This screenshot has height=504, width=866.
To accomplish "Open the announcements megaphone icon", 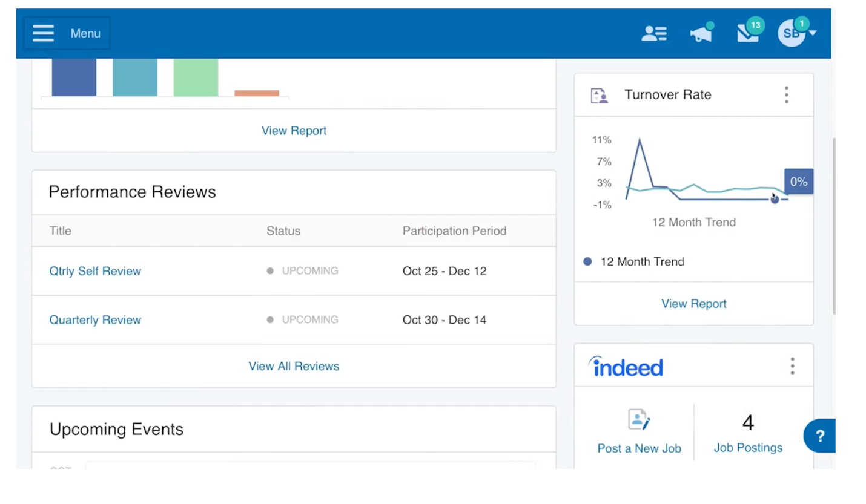I will 701,34.
